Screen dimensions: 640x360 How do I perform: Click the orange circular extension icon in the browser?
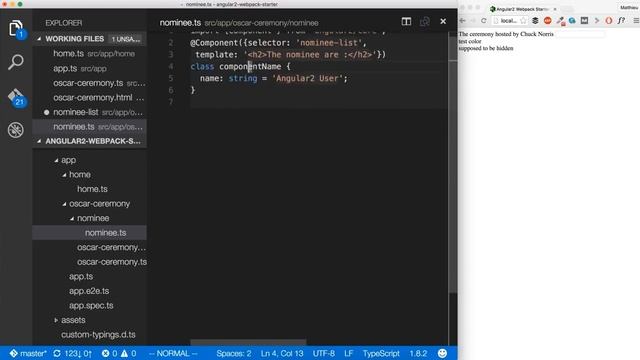pos(547,21)
